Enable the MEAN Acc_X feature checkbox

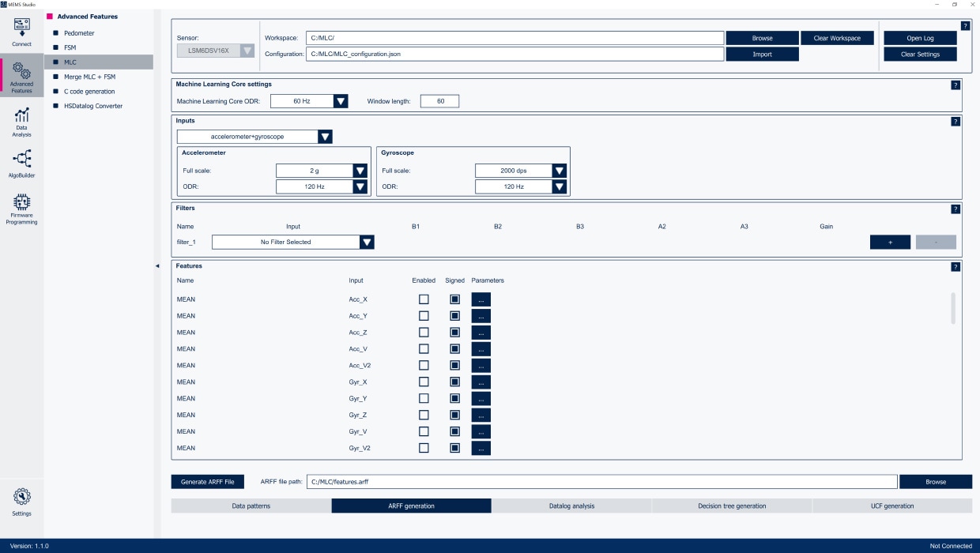(424, 299)
